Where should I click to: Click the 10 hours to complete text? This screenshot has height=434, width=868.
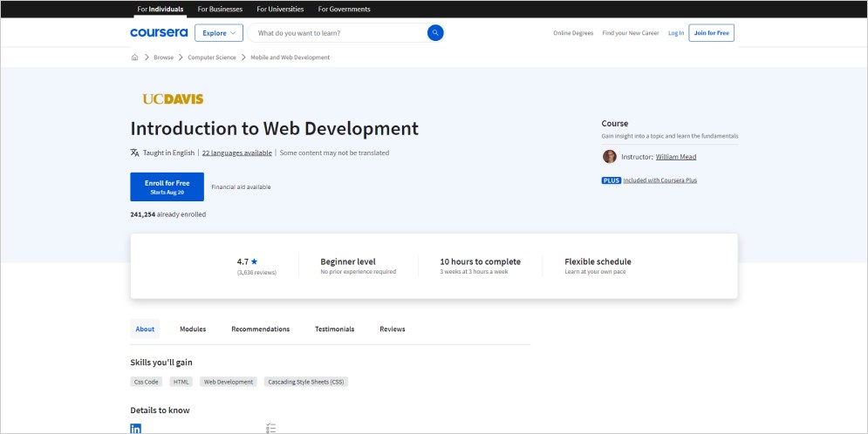(x=480, y=261)
